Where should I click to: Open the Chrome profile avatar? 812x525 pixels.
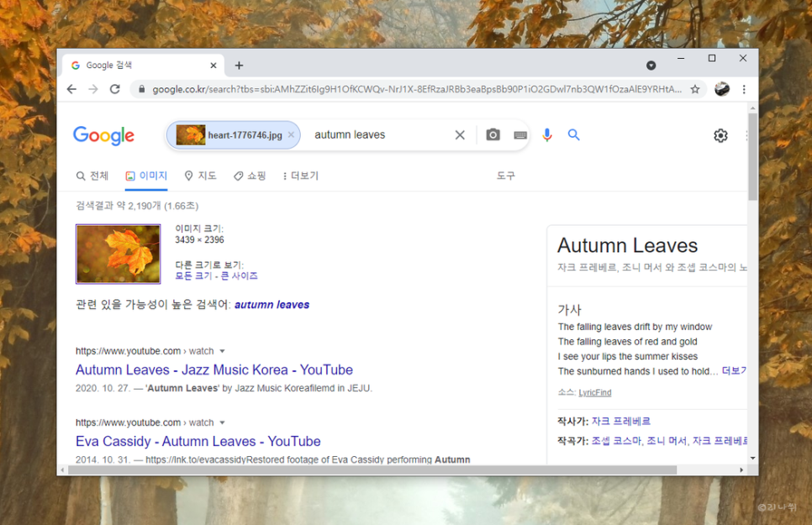722,89
